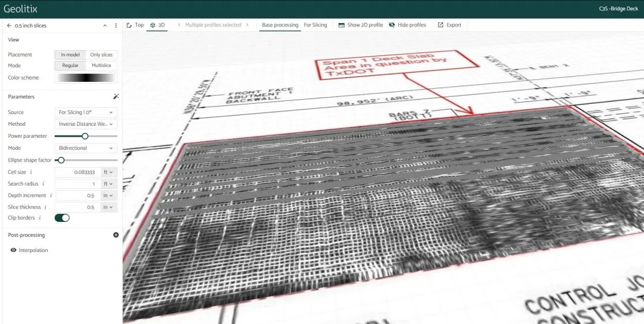Select the Base processing tab
644x324 pixels.
pyautogui.click(x=280, y=25)
